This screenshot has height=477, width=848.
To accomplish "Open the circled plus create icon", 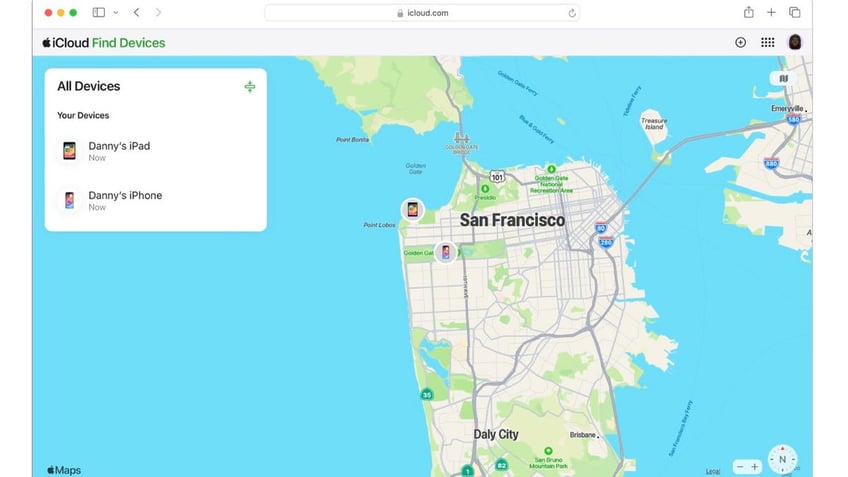I will click(740, 42).
